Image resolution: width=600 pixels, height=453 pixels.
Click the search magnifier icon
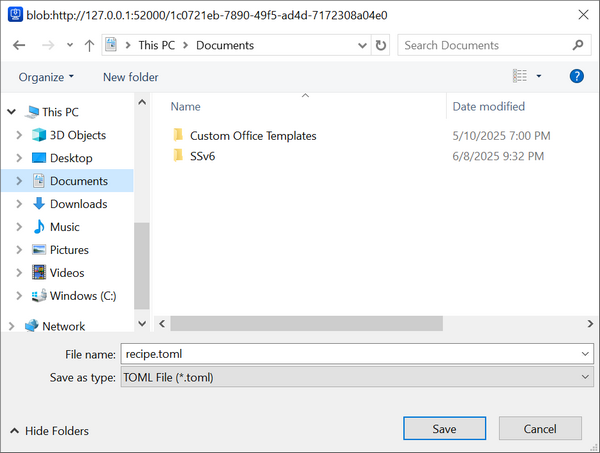578,45
